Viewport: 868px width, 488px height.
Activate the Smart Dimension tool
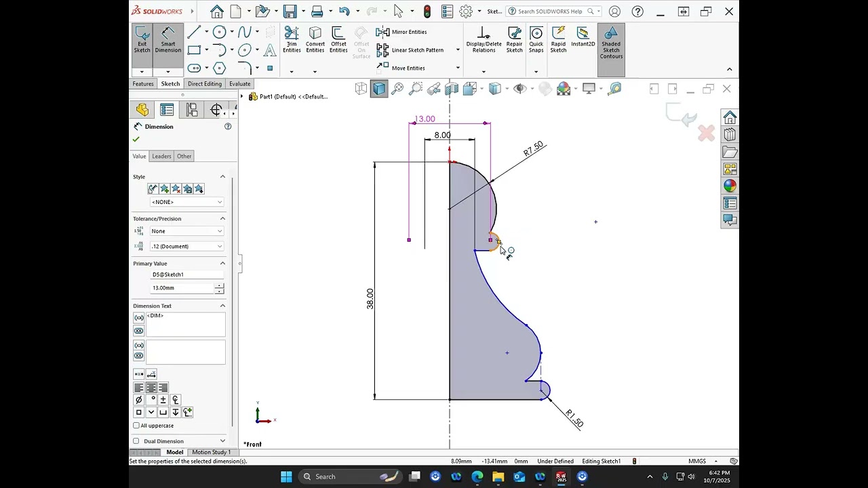167,45
